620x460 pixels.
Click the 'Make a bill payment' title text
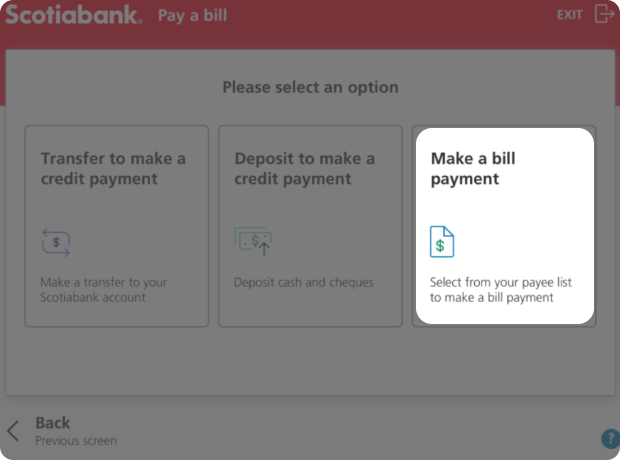click(x=473, y=168)
